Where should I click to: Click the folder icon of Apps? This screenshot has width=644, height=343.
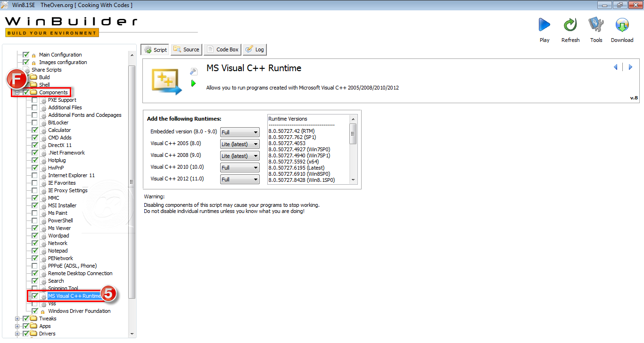pyautogui.click(x=33, y=326)
